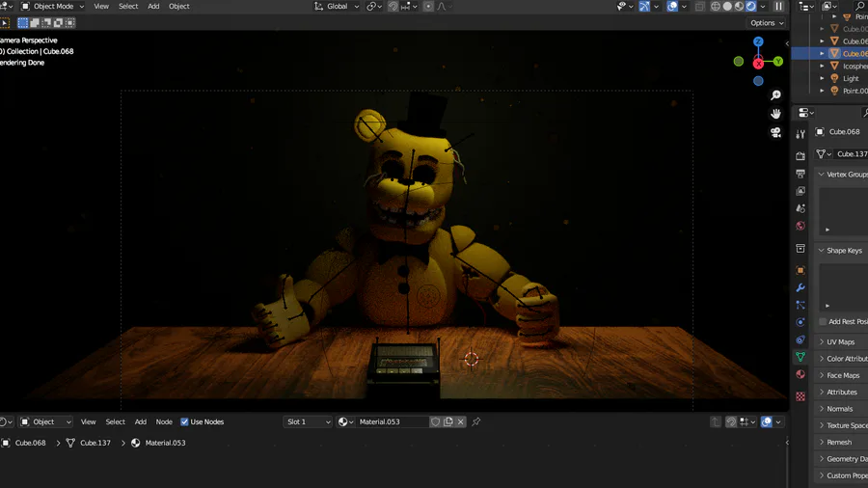Toggle Add Rest Position checkbox
This screenshot has height=488, width=868.
[823, 321]
